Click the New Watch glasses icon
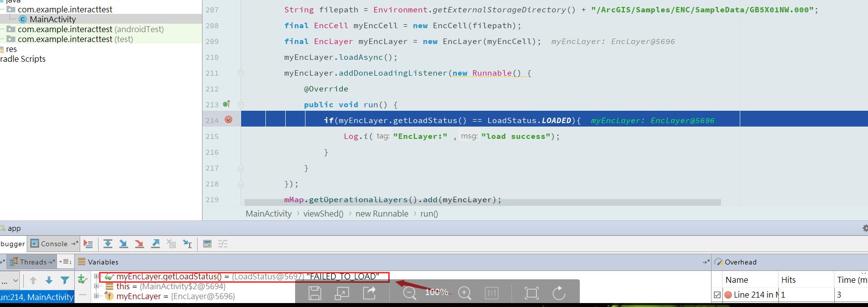Screen dimensions: 868x307 coord(83,280)
